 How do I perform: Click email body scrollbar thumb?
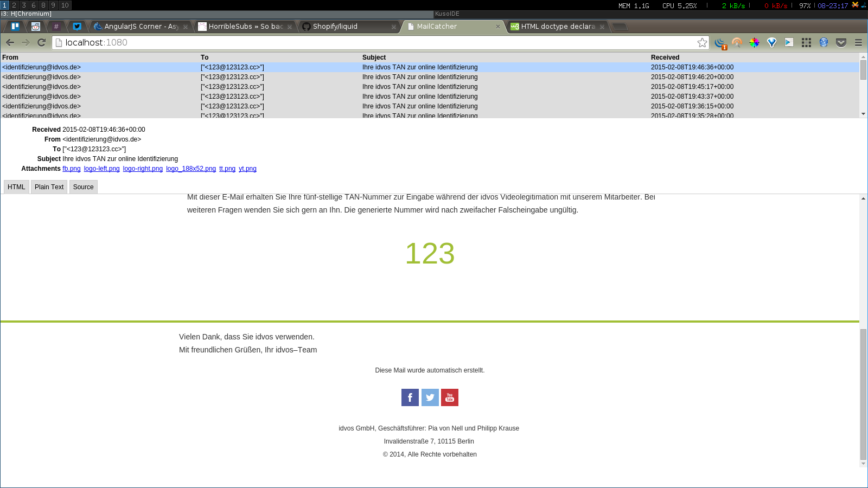tap(863, 394)
